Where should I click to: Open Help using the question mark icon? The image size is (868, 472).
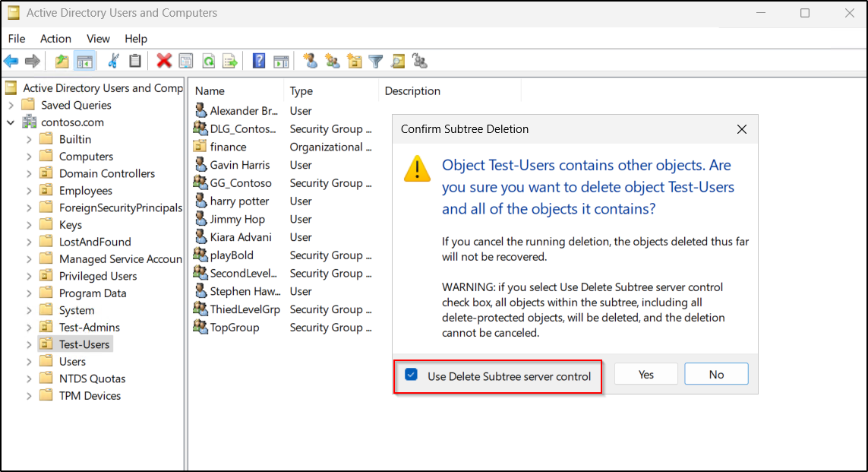coord(258,61)
